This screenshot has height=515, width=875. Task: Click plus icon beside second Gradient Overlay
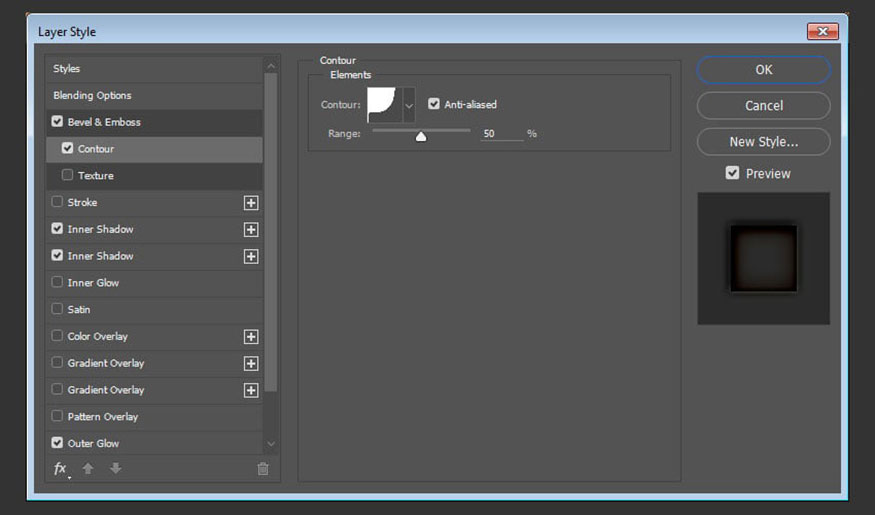tap(251, 390)
